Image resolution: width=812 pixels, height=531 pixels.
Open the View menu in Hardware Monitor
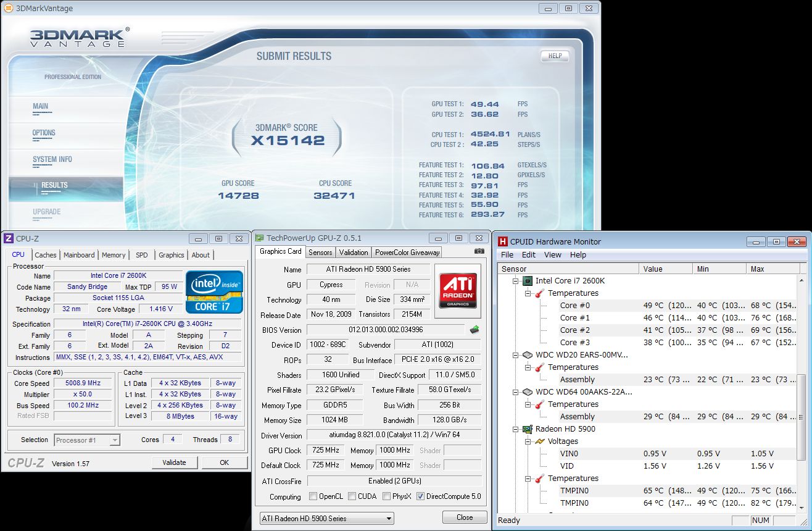click(553, 254)
